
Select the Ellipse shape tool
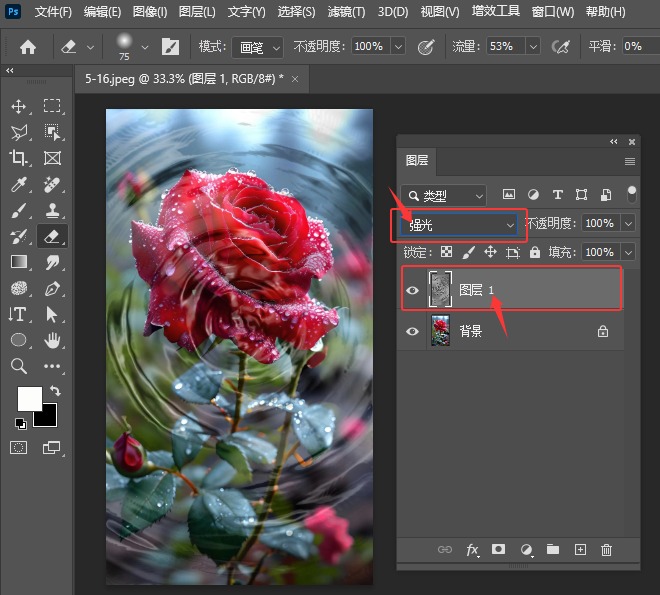(19, 340)
